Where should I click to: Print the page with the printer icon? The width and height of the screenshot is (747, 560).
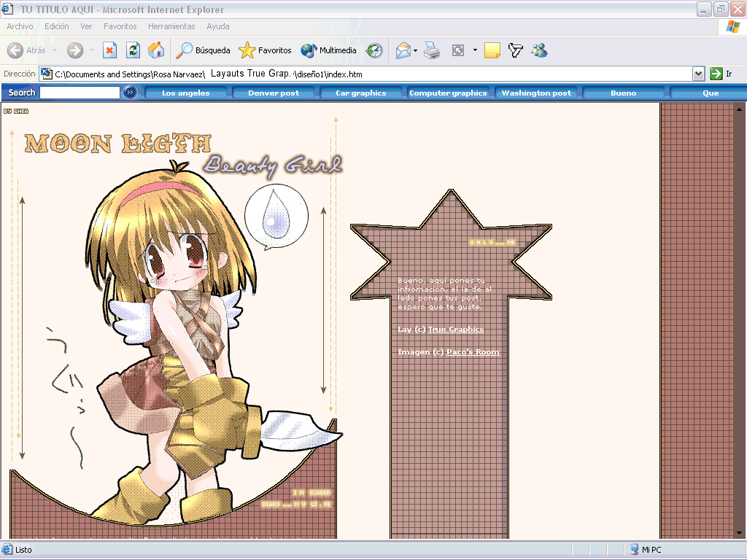pyautogui.click(x=432, y=50)
